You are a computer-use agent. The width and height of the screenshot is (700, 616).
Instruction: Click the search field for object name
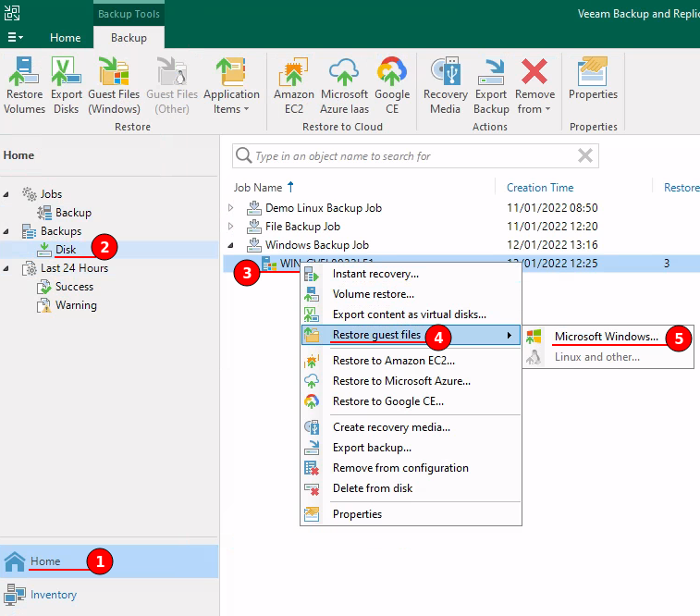[415, 155]
